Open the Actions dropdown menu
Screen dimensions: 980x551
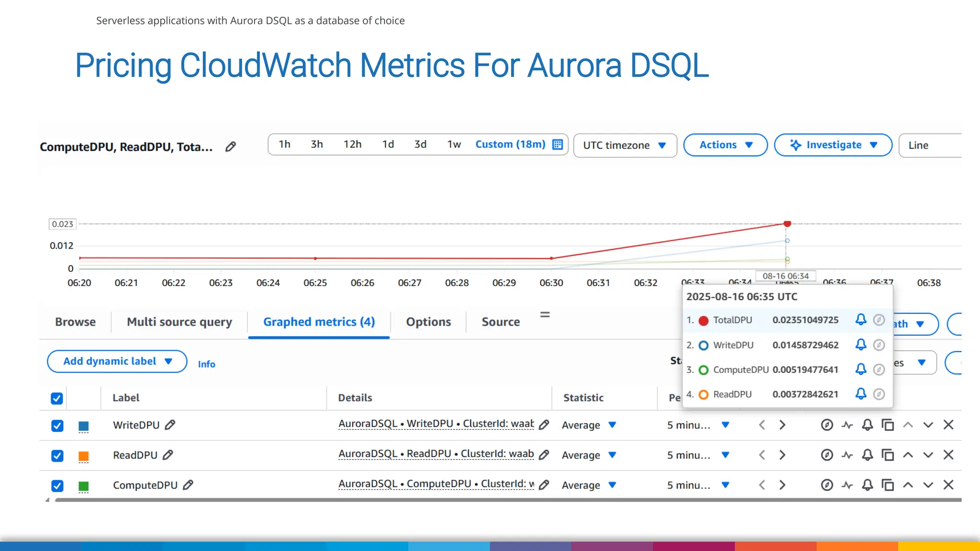[725, 145]
